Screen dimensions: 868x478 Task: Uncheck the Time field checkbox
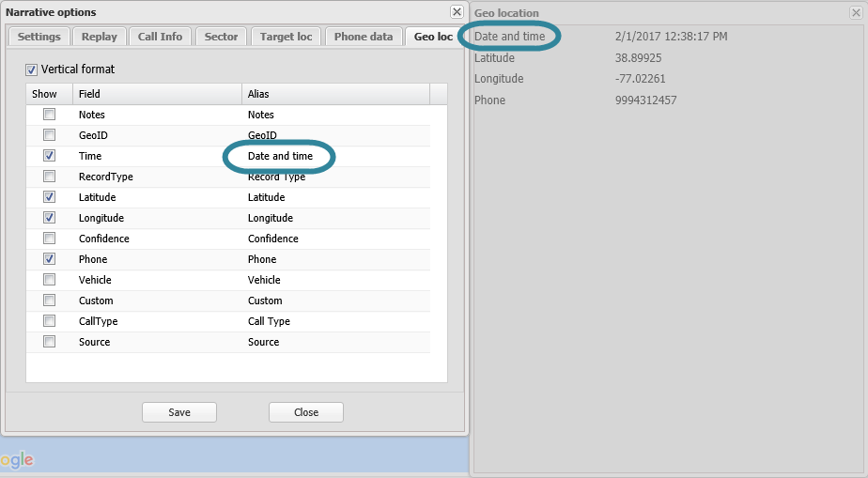[49, 156]
